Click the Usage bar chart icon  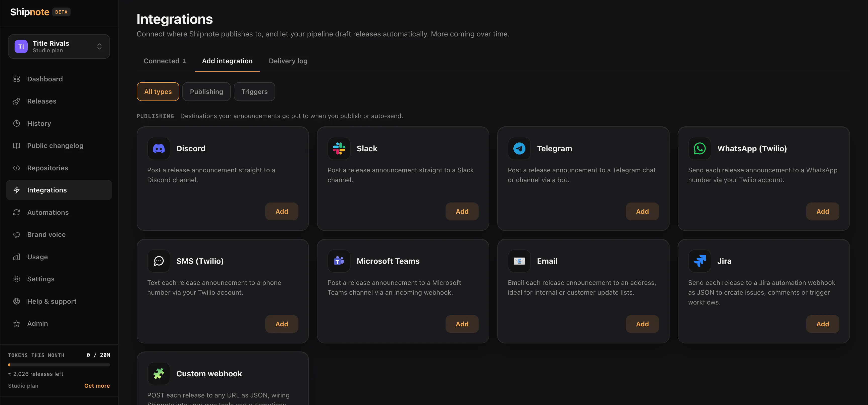click(17, 257)
